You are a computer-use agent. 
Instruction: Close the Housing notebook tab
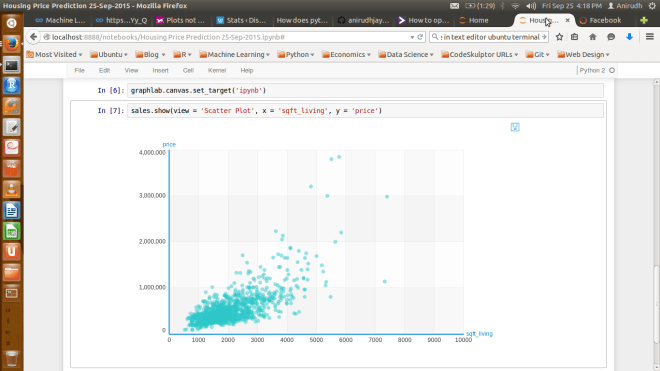coord(567,20)
